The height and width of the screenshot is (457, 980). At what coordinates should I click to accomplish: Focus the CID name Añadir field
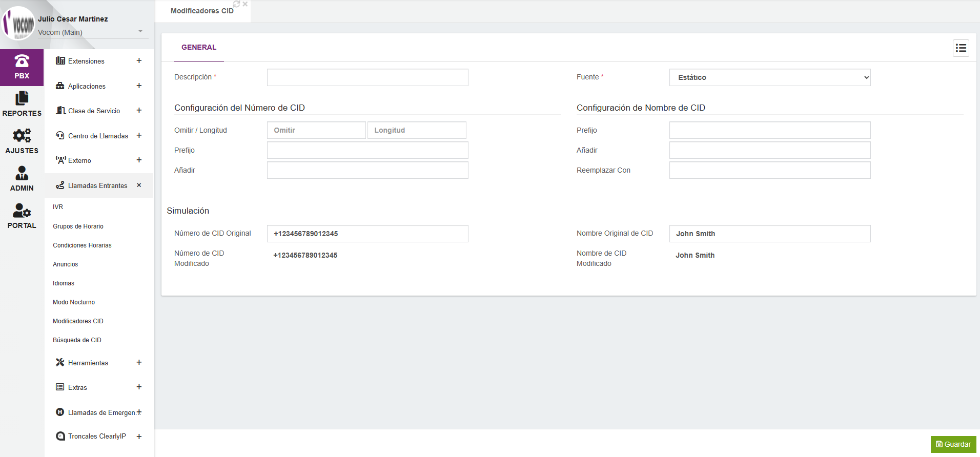770,150
